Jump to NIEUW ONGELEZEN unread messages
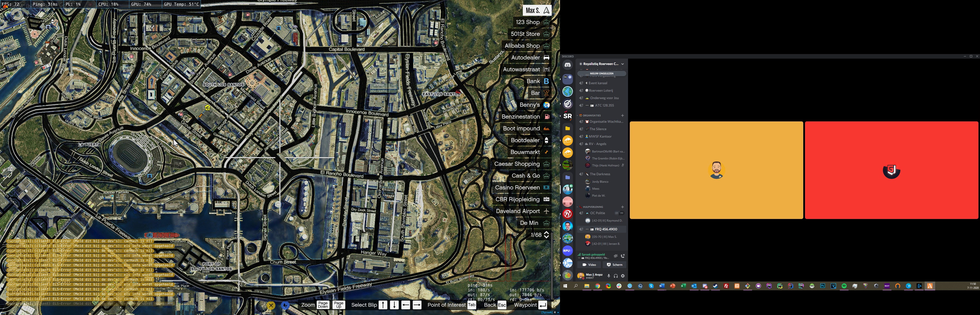Screen dimensions: 980x315 [602, 73]
